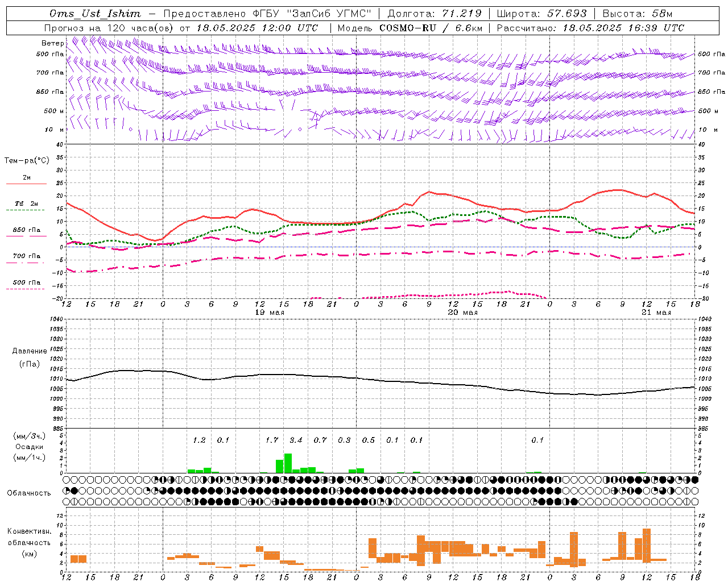Select computed time 18.05.2025 16:39 UTC

[x=623, y=28]
